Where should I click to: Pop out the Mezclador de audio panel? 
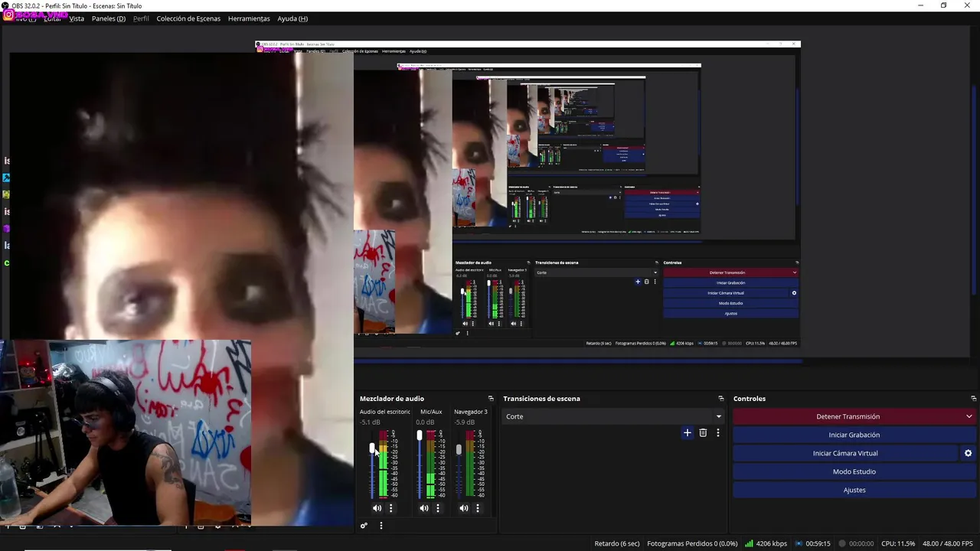pyautogui.click(x=491, y=399)
